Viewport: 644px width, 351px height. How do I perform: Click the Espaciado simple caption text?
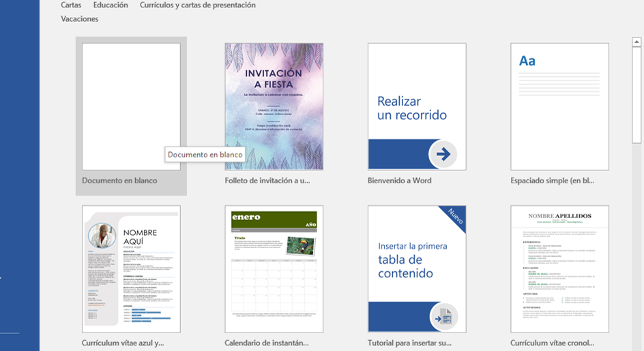[552, 181]
